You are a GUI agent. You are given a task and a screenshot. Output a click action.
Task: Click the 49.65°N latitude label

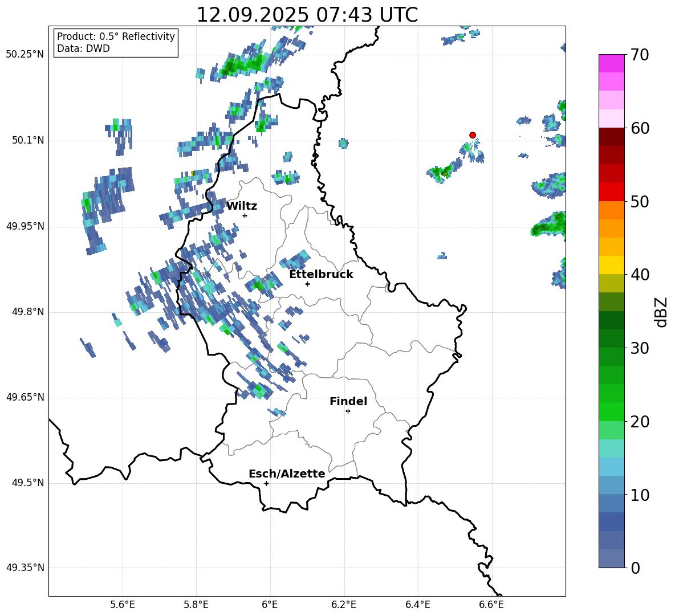pyautogui.click(x=25, y=397)
